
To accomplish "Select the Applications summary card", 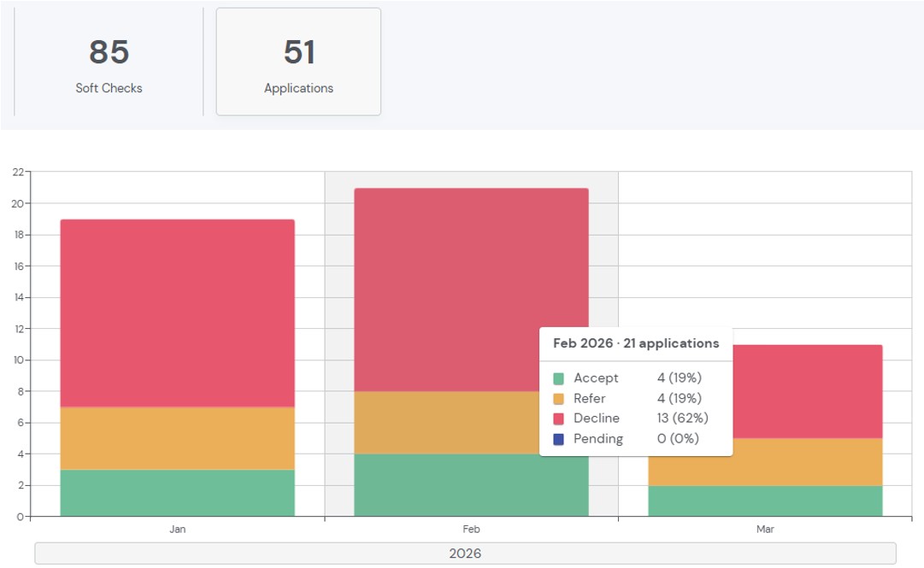I will click(298, 62).
